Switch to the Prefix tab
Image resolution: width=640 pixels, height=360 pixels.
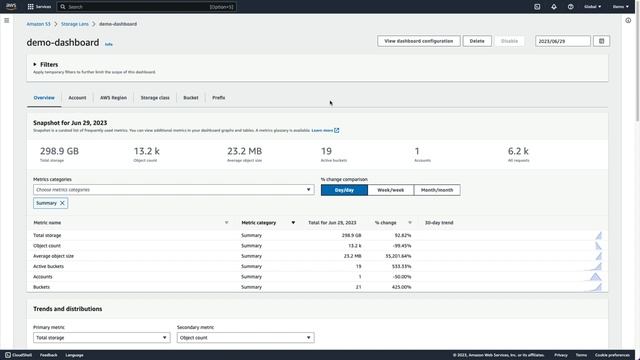pos(219,98)
